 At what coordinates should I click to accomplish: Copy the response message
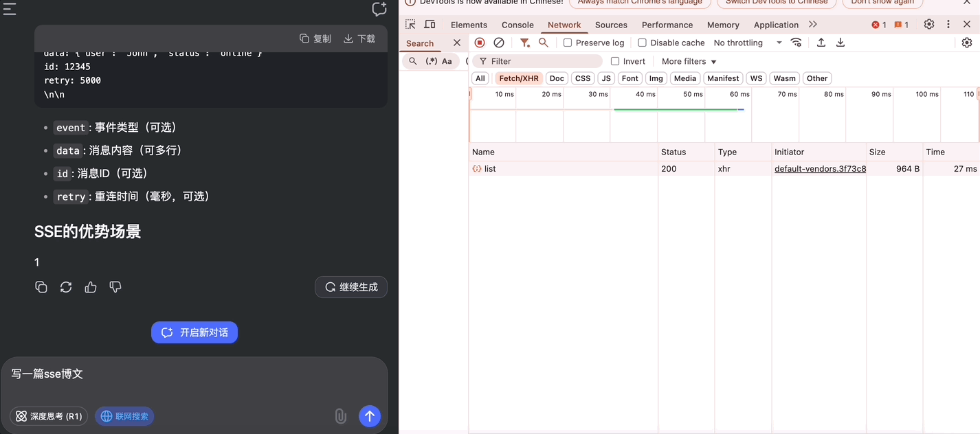click(41, 287)
